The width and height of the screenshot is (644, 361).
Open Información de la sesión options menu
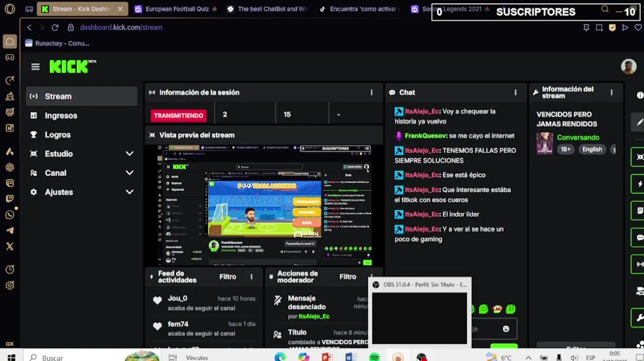point(371,92)
